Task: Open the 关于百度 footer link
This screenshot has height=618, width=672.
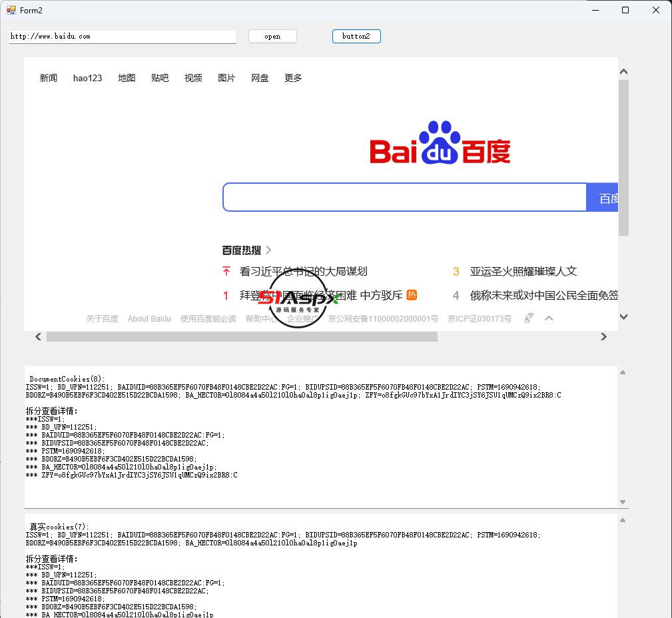Action: pos(102,319)
